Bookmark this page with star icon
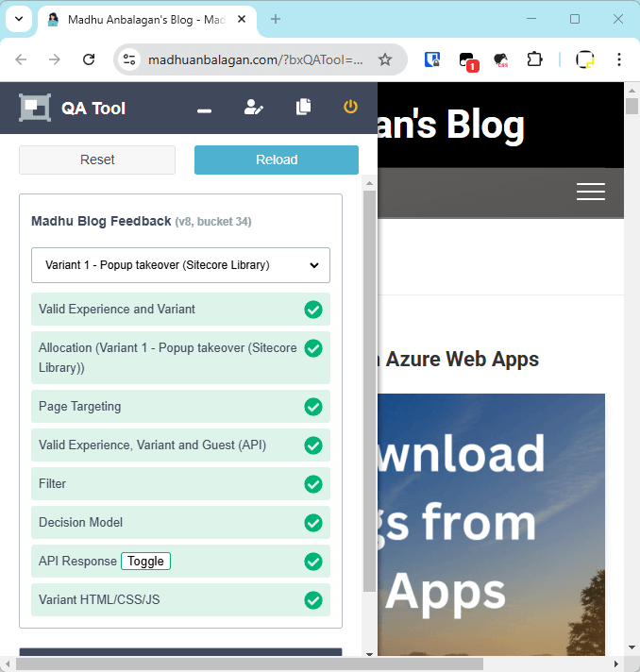 tap(385, 59)
